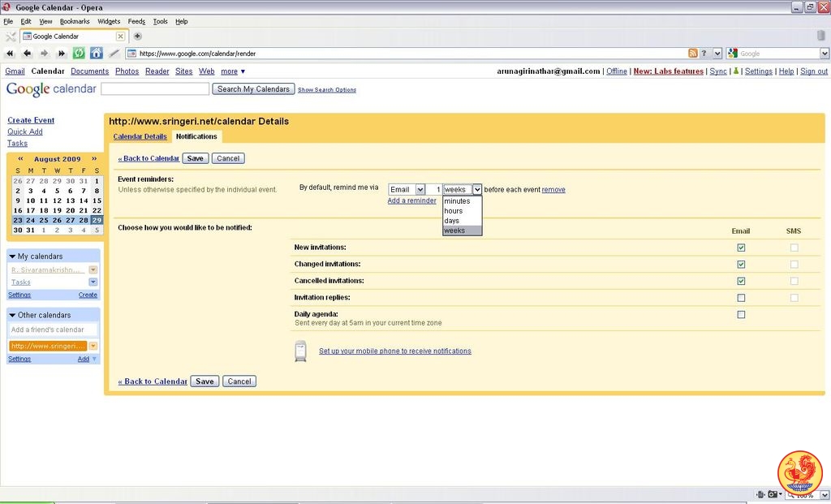Collapse the Other calendars section
831x504 pixels.
pyautogui.click(x=12, y=316)
